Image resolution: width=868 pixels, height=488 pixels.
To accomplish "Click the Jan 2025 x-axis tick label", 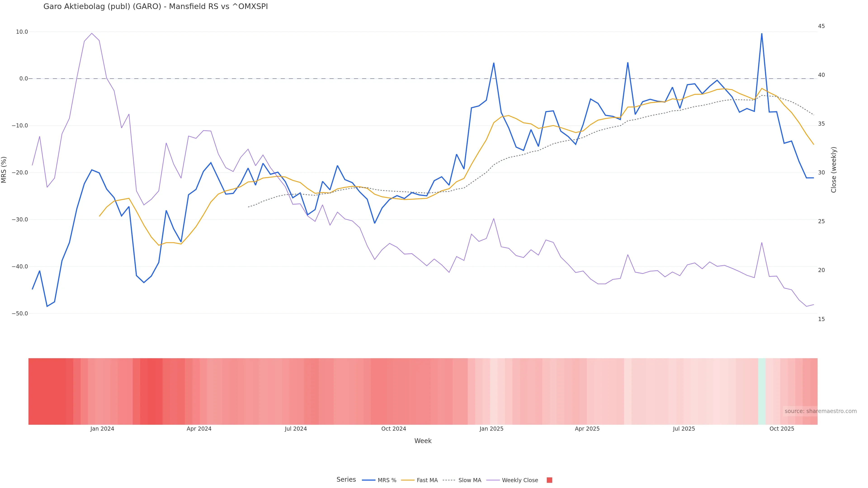I will [x=491, y=429].
